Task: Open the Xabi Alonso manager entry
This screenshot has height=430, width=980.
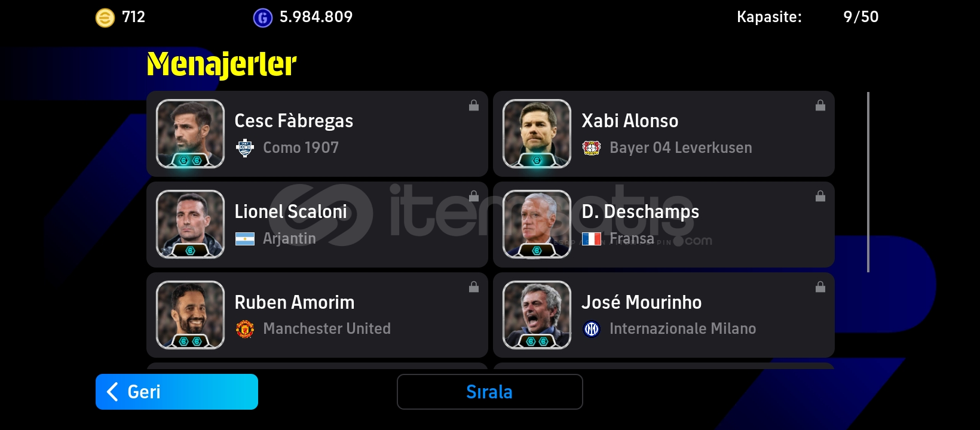Action: pos(664,134)
